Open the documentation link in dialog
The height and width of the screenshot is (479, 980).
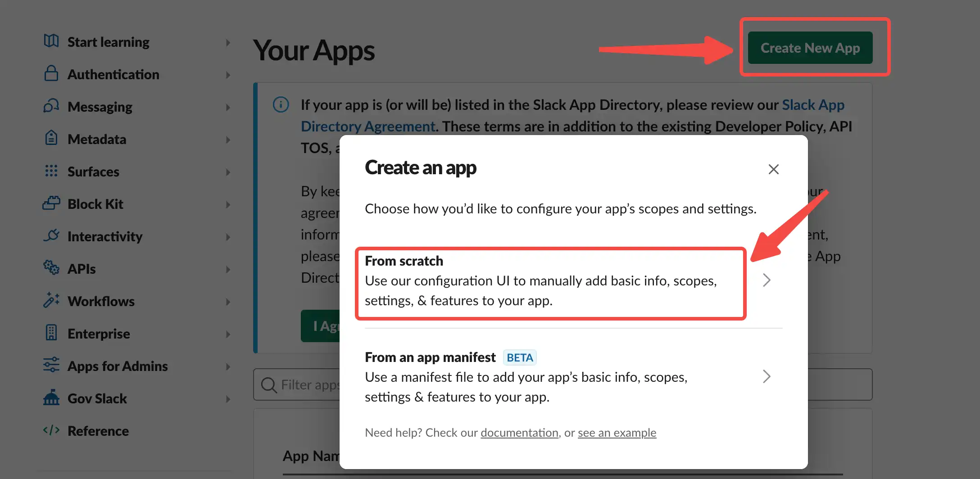click(x=519, y=433)
